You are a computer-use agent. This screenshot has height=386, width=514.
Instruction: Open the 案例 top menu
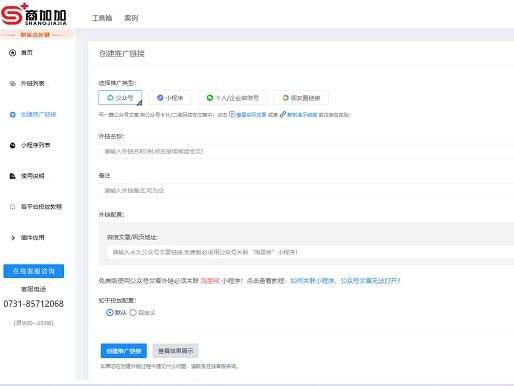131,18
